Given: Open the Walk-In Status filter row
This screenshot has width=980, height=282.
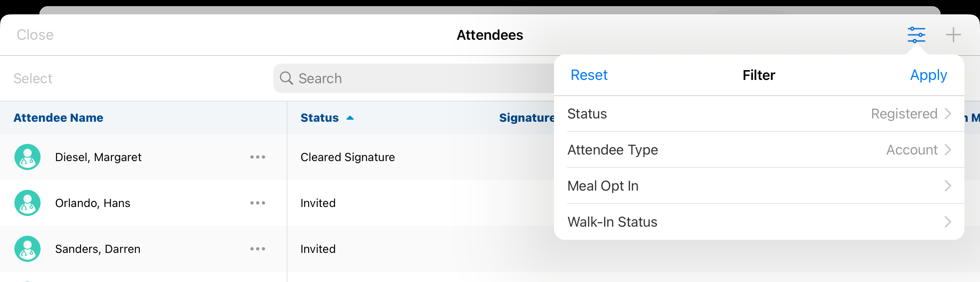Looking at the screenshot, I should pos(759,222).
